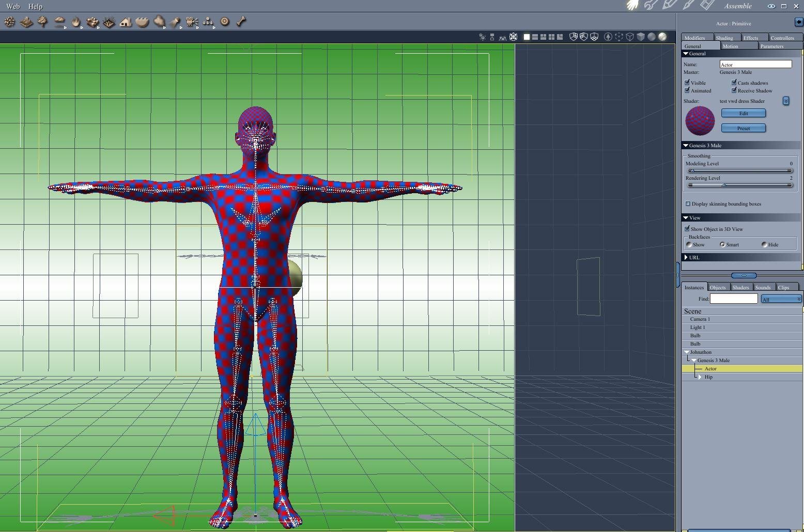The image size is (804, 532).
Task: Expand the Hip tree node
Action: click(700, 377)
